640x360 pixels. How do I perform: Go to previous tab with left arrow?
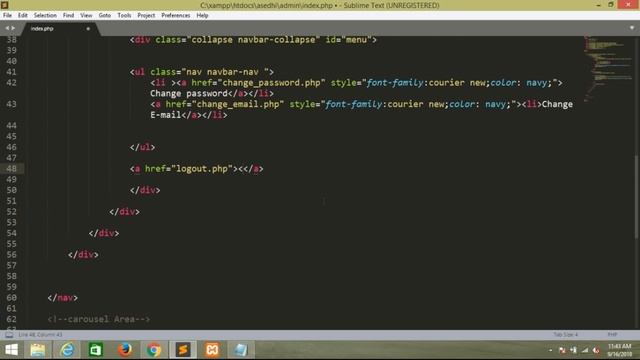pos(7,28)
